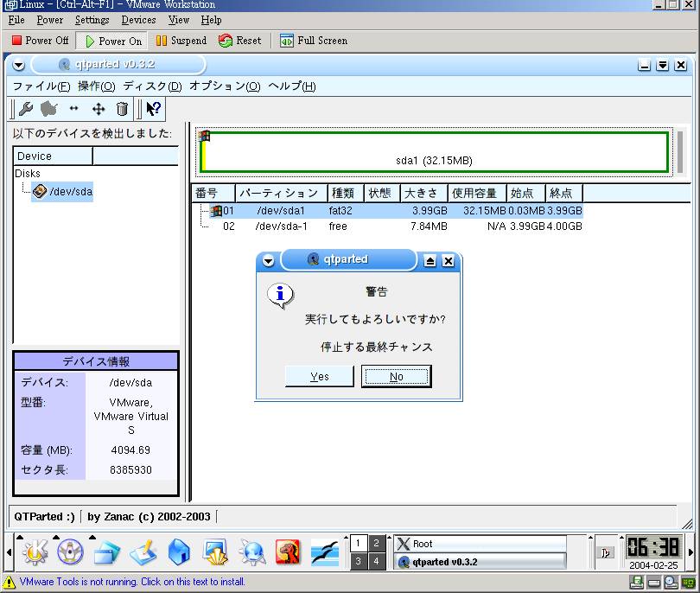Screen dimensions: 700x593
Task: Open the window list panel icon
Action: pos(106,552)
